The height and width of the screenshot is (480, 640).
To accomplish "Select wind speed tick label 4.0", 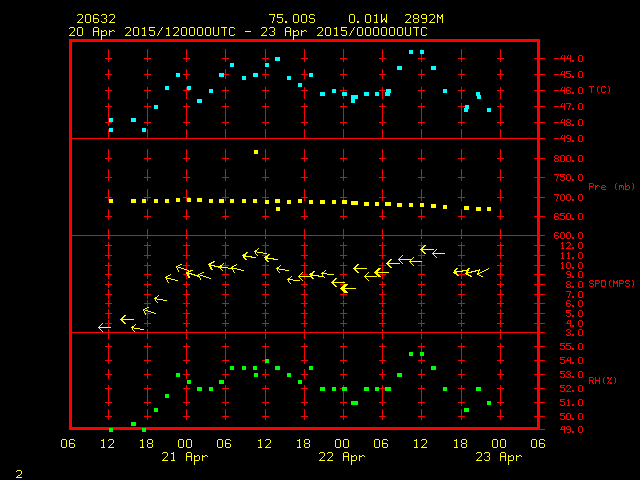I will point(574,324).
